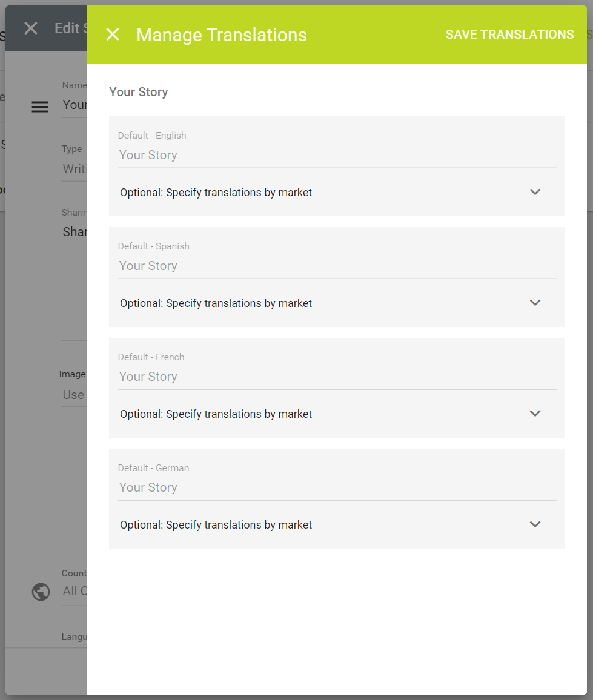Image resolution: width=593 pixels, height=700 pixels.
Task: Edit the Default English translation field
Action: coord(337,156)
